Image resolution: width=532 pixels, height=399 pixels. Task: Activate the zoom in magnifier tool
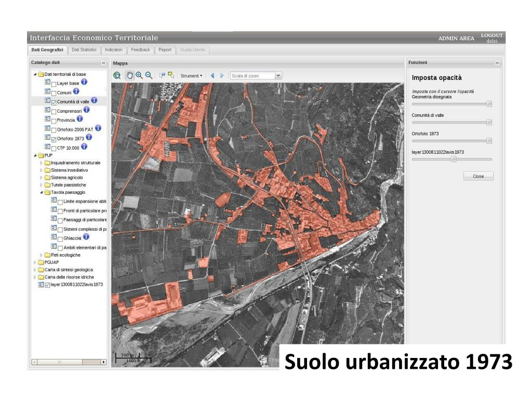click(139, 75)
